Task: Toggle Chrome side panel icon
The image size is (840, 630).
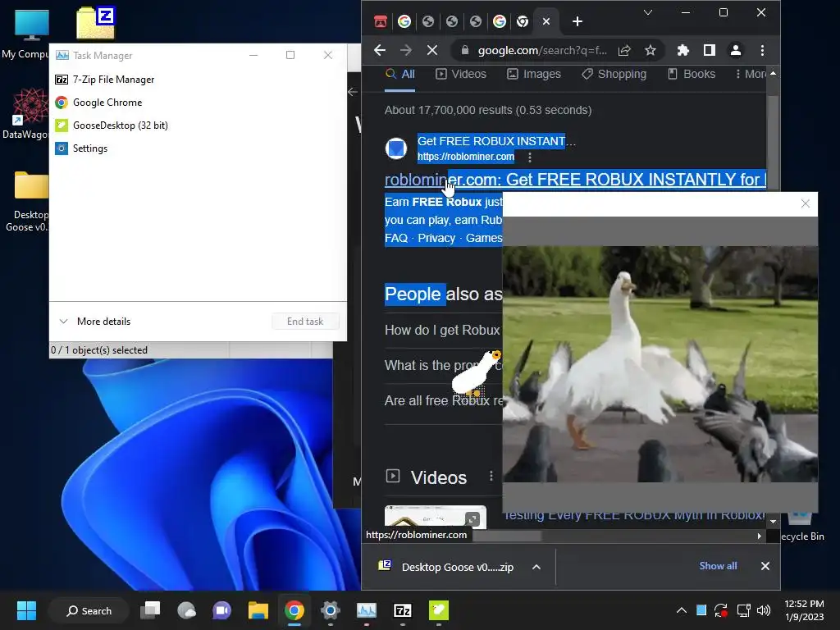Action: pos(710,50)
